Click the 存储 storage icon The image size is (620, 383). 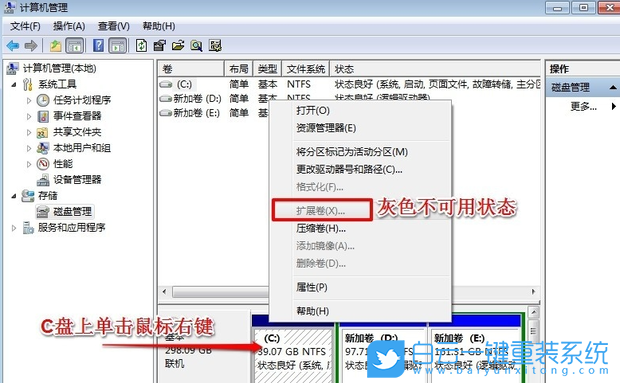pyautogui.click(x=28, y=196)
